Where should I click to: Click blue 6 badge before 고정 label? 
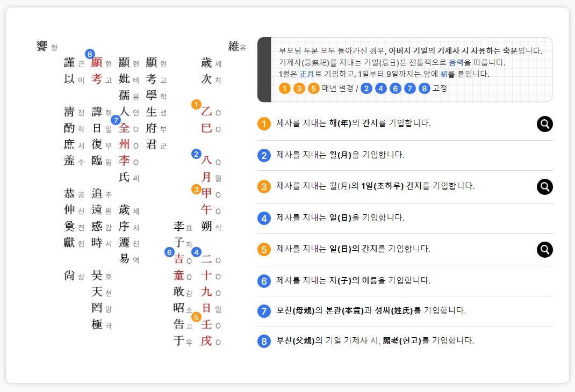[396, 88]
